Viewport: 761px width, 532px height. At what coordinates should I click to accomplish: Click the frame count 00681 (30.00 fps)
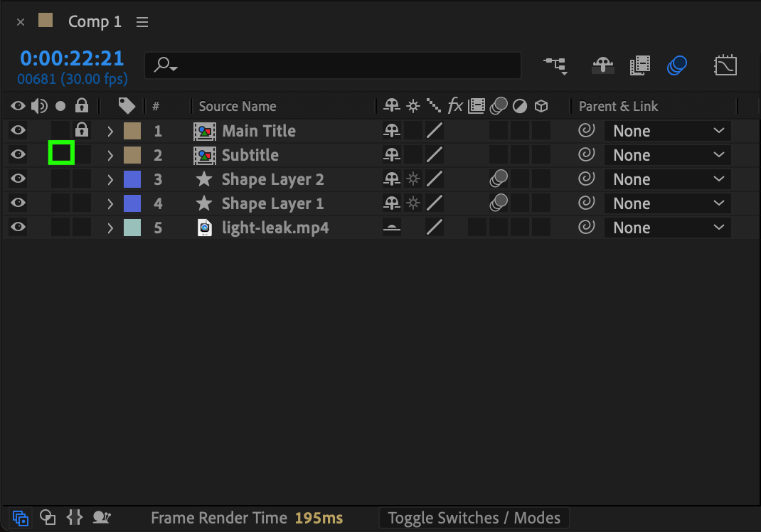(73, 79)
